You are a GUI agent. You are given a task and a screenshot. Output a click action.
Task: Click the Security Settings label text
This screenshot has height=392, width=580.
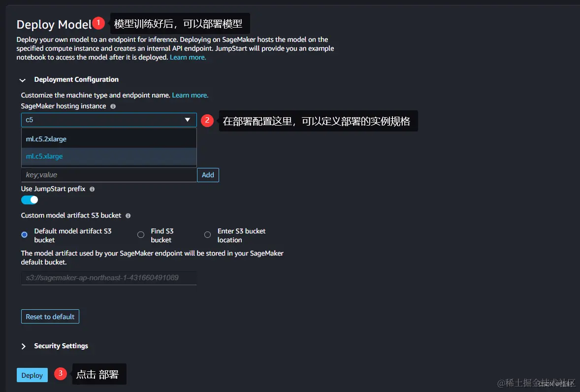point(61,346)
